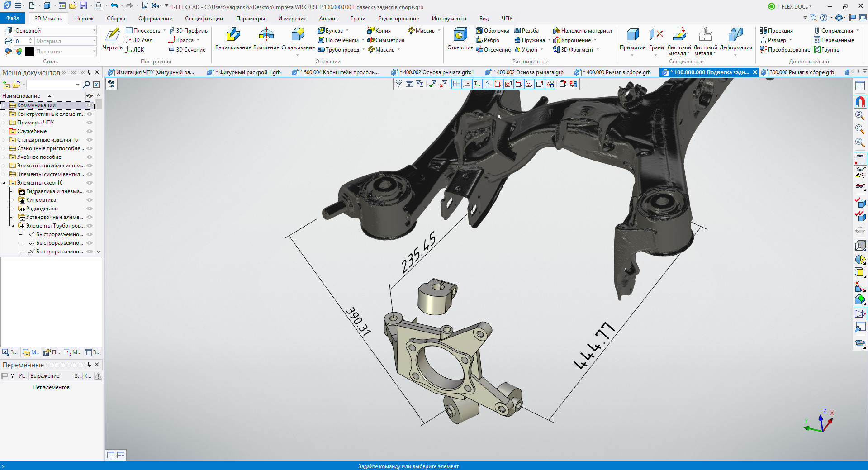Click the 3D Узел tool
Screen dimensions: 868x470
tap(139, 40)
